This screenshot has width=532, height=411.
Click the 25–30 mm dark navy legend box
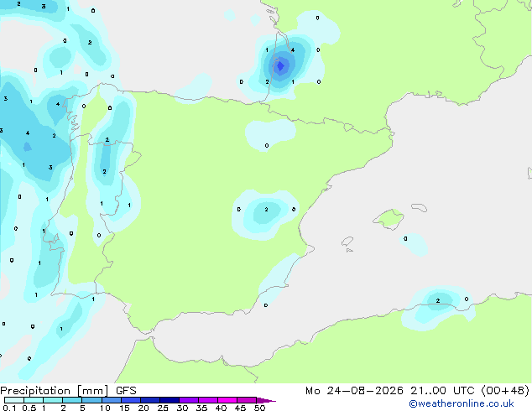(x=169, y=400)
